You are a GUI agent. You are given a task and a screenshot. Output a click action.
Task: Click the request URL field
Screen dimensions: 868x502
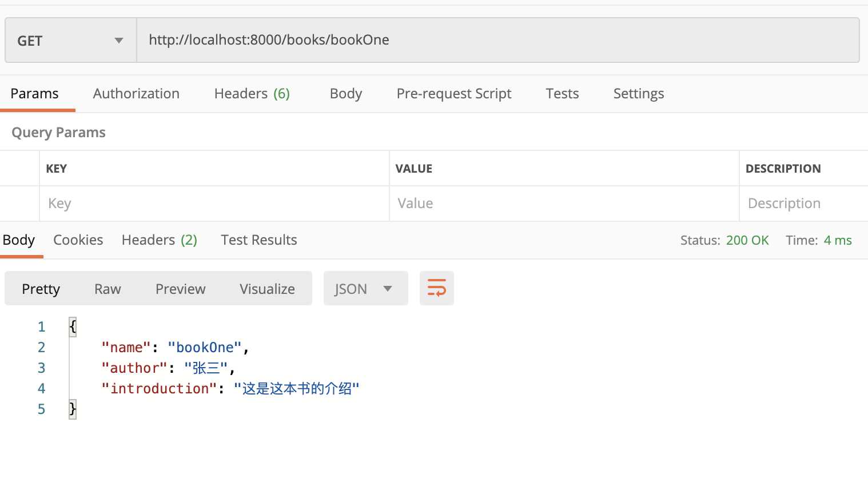(x=497, y=40)
